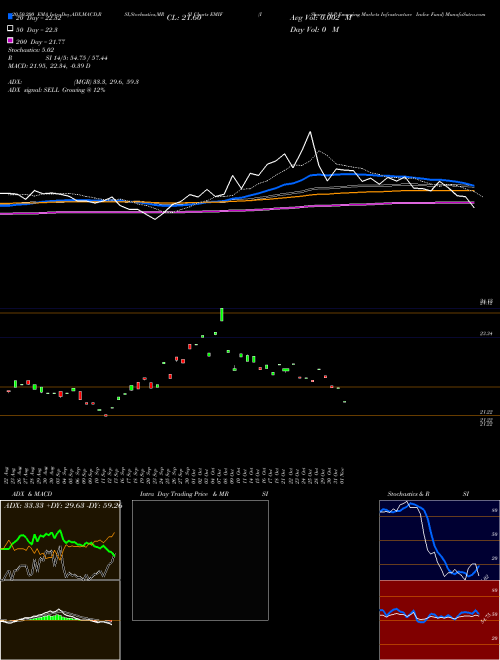500x660 pixels.
Task: Click the magenta 200 Day legend swatch
Action: [11, 40]
